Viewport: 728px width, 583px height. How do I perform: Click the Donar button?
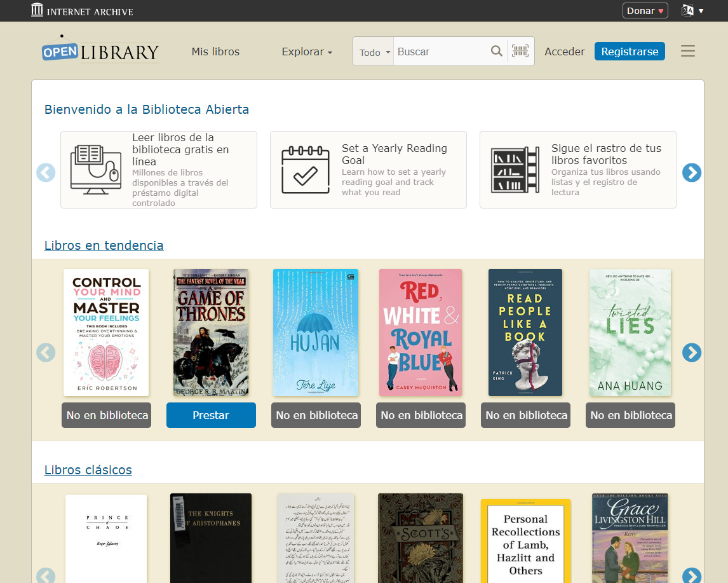pyautogui.click(x=645, y=11)
